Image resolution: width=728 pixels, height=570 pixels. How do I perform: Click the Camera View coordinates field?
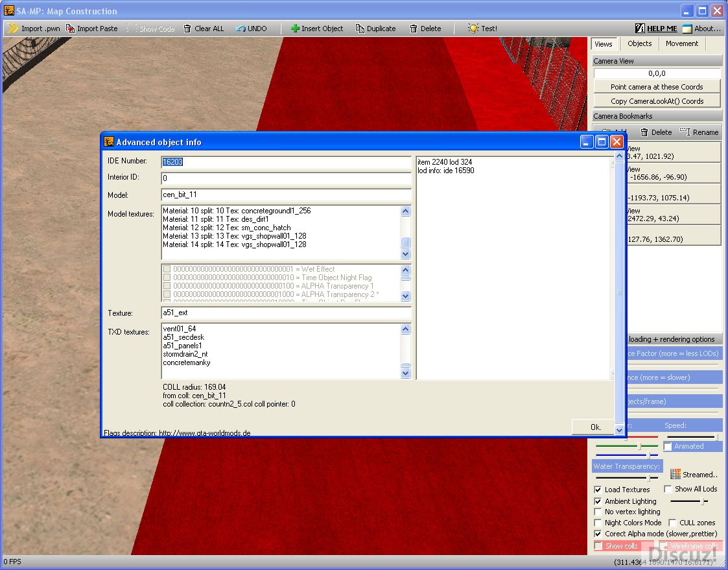tap(657, 73)
